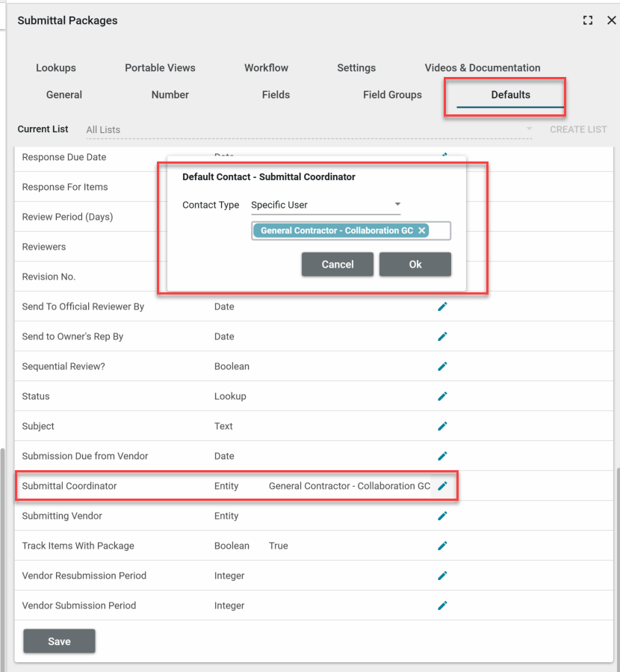The width and height of the screenshot is (620, 672).
Task: Cancel the Default Contact dialog
Action: click(338, 265)
